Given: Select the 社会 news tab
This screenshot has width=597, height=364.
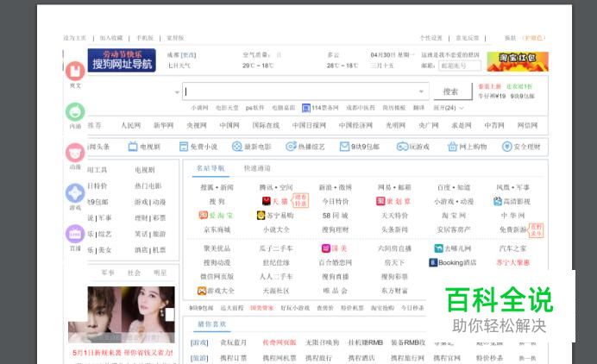Looking at the screenshot, I should [134, 273].
